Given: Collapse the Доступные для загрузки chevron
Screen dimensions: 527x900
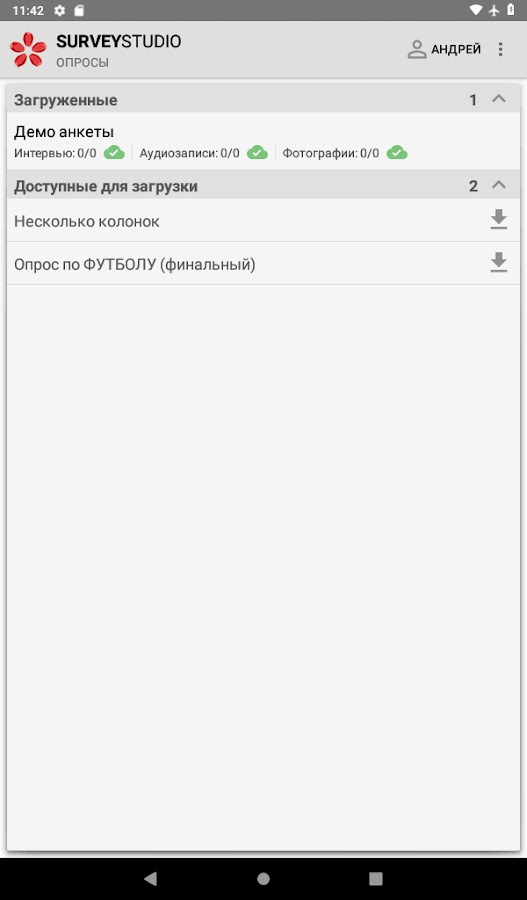Looking at the screenshot, I should (499, 185).
